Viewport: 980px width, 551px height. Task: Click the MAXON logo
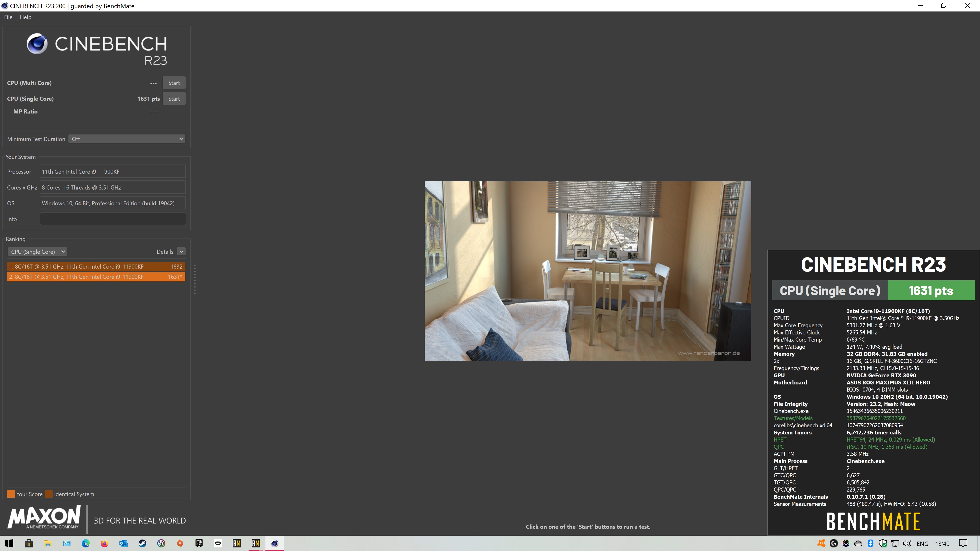pyautogui.click(x=44, y=517)
